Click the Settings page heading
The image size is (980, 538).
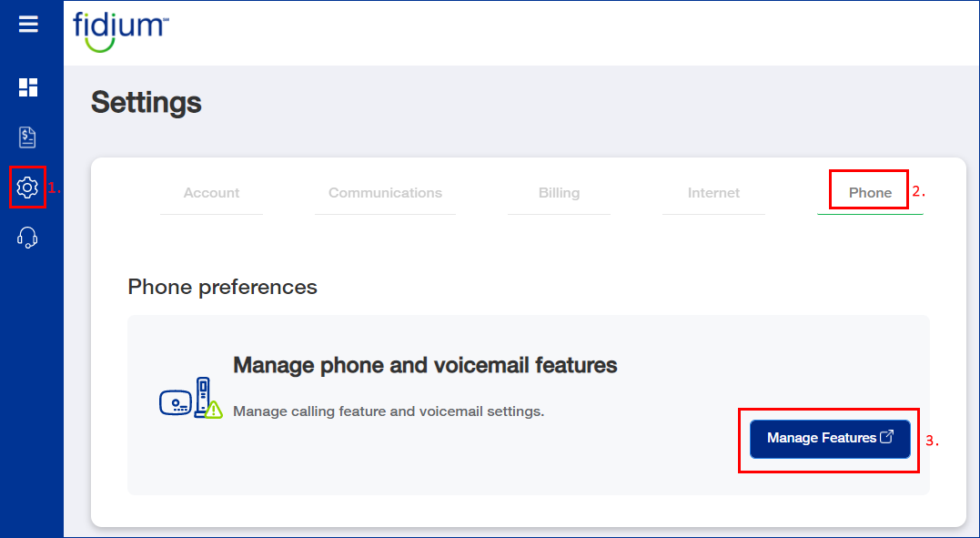(x=146, y=103)
